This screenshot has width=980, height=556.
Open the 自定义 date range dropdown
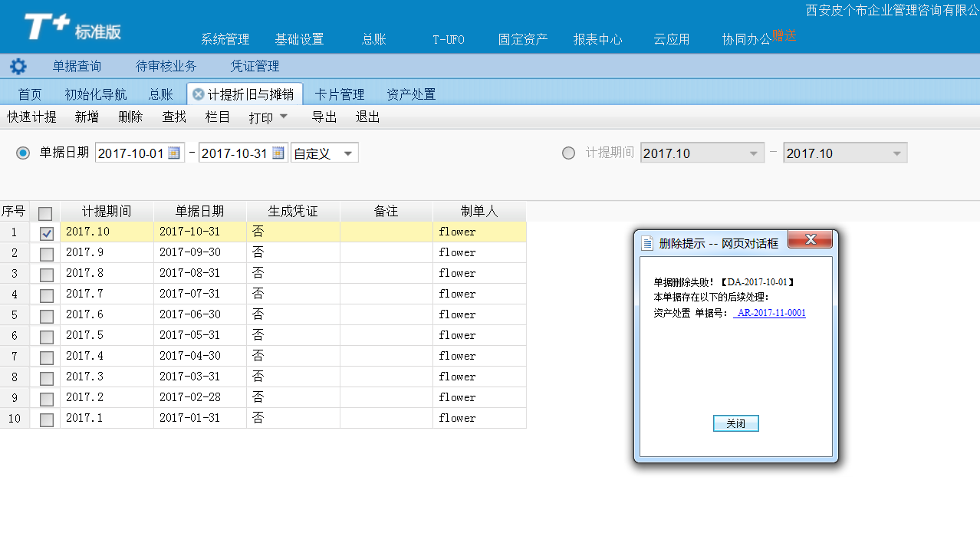322,153
